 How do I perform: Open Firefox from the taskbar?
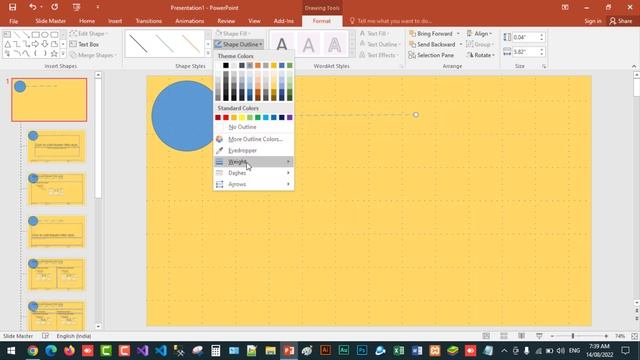69,351
